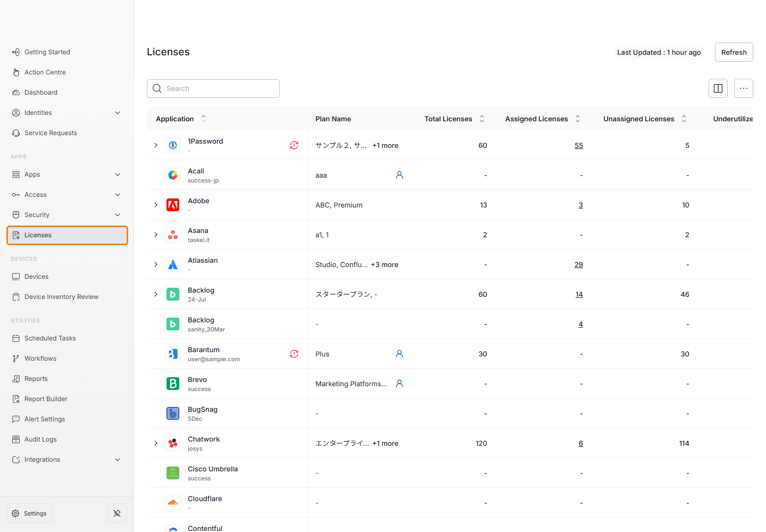
Task: Open the Settings button
Action: tap(30, 513)
